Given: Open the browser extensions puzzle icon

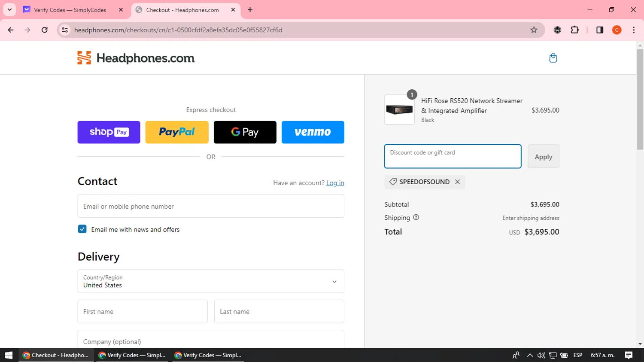Looking at the screenshot, I should 574,30.
